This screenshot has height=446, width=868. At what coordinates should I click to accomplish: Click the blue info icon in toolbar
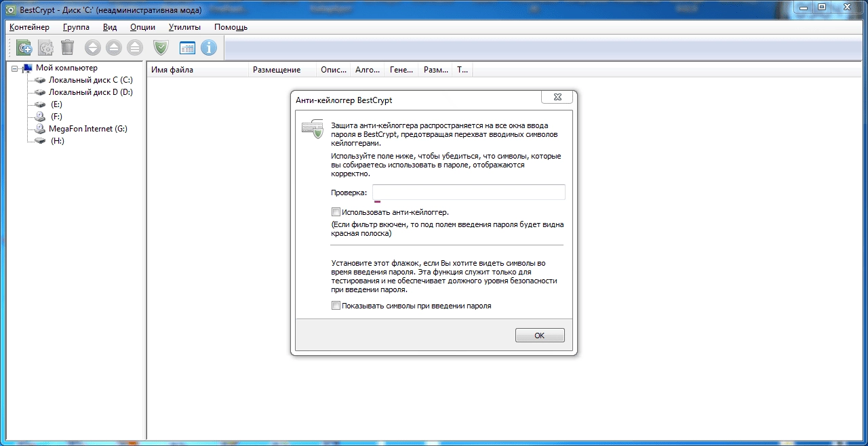(x=208, y=47)
